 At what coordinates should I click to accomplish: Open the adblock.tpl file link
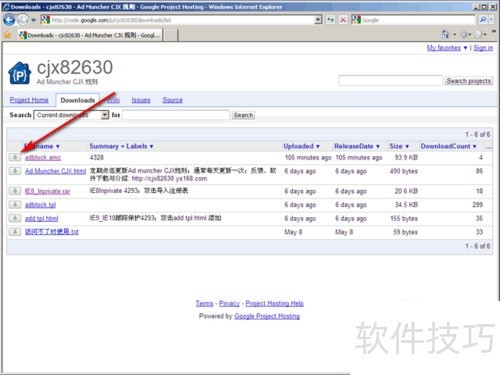40,205
